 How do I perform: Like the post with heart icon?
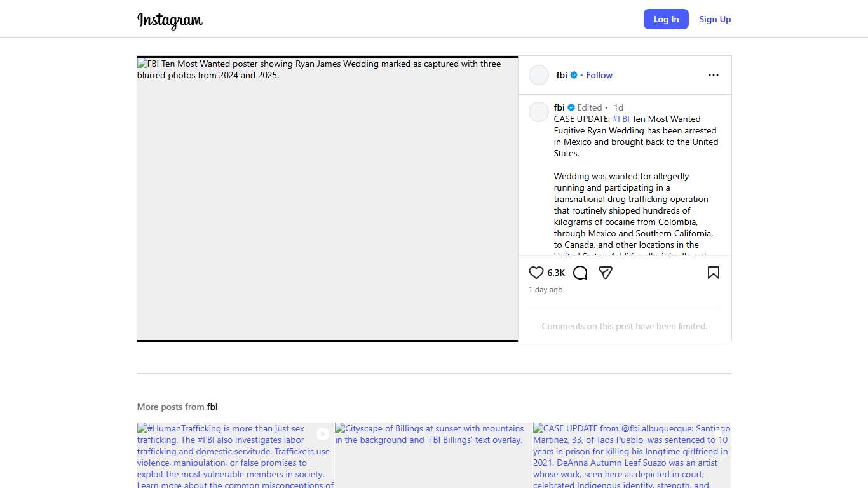536,273
